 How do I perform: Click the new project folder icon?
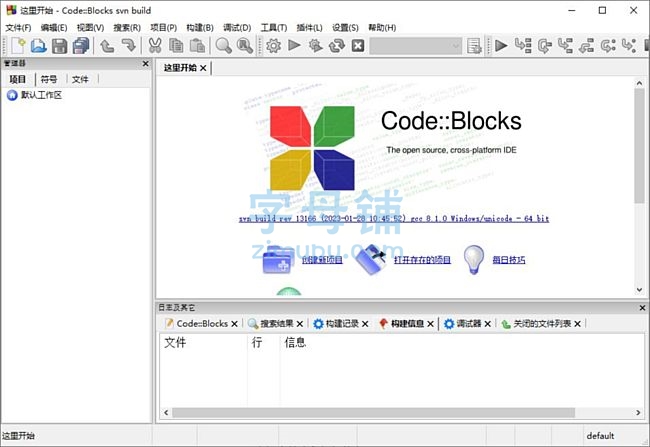(277, 260)
